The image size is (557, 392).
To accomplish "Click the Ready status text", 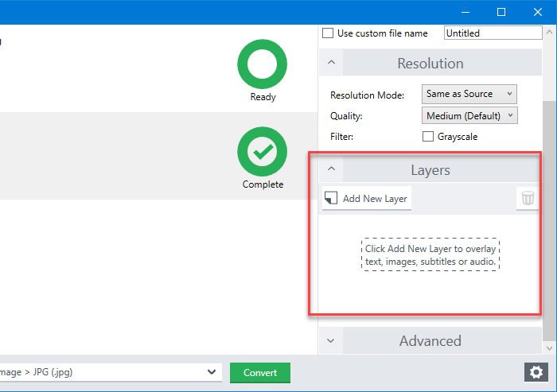I will pyautogui.click(x=263, y=97).
